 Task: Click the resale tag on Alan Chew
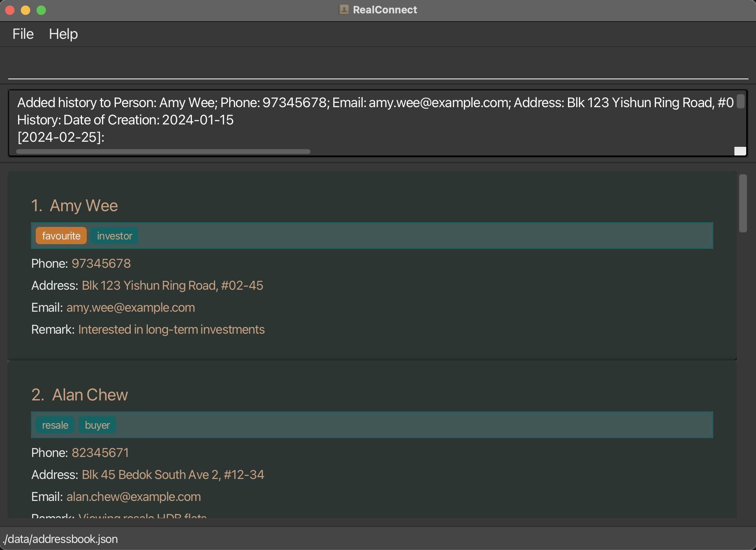pyautogui.click(x=55, y=425)
